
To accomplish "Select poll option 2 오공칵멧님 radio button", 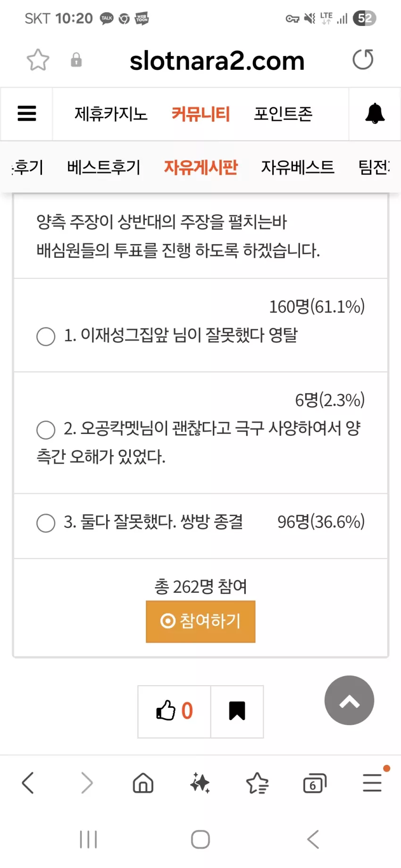I will point(46,430).
